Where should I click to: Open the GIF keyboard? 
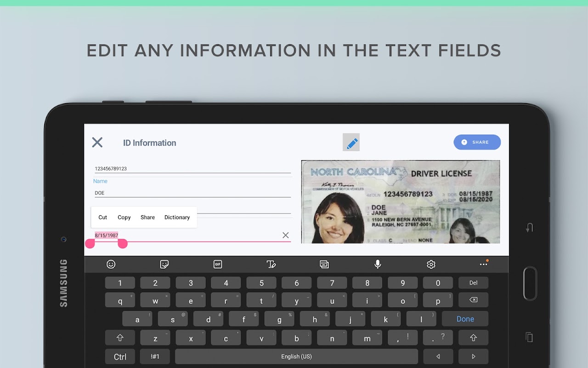(x=218, y=264)
